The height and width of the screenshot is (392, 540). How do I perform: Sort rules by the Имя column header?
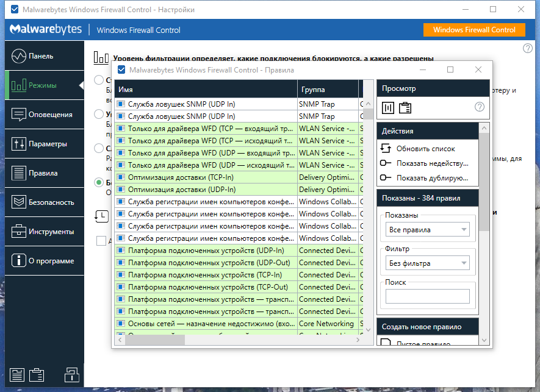coord(206,90)
